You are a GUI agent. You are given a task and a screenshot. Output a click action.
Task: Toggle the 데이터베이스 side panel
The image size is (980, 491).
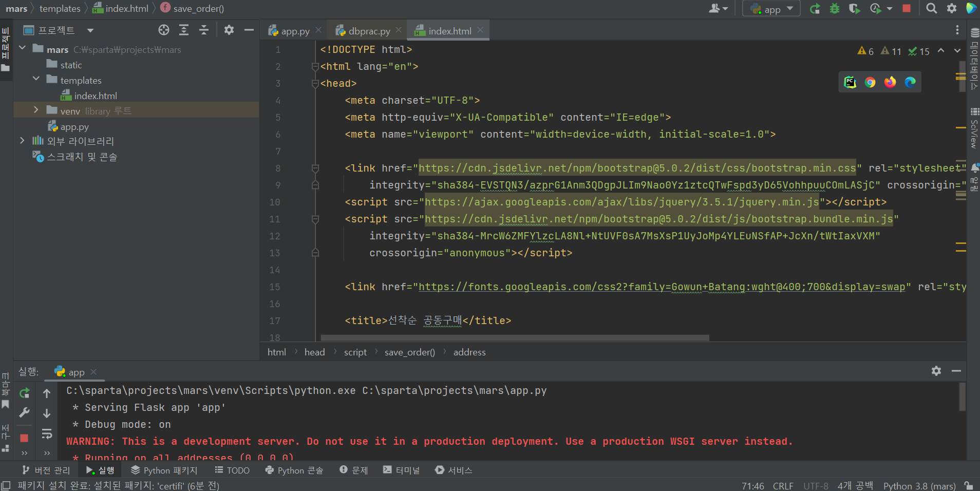pyautogui.click(x=974, y=59)
